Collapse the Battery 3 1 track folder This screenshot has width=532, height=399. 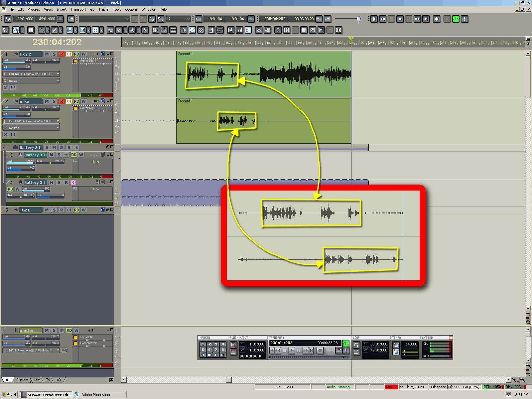click(4, 147)
